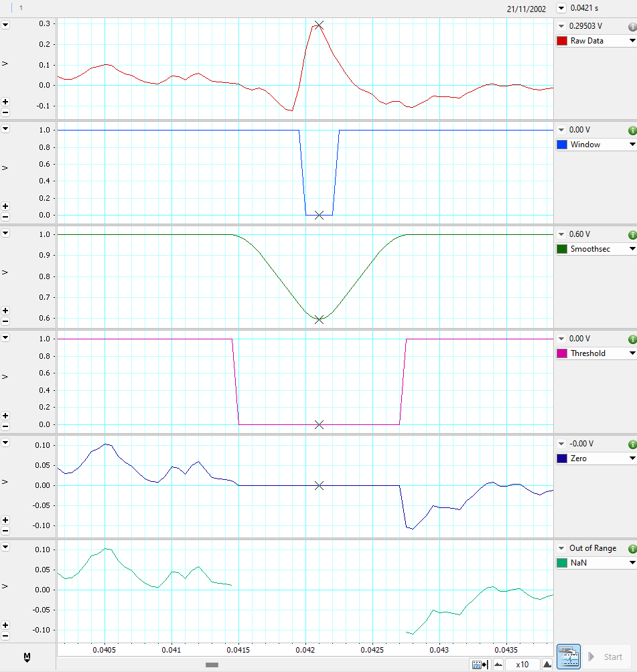Click the x10 horizontal compression button

tap(522, 665)
